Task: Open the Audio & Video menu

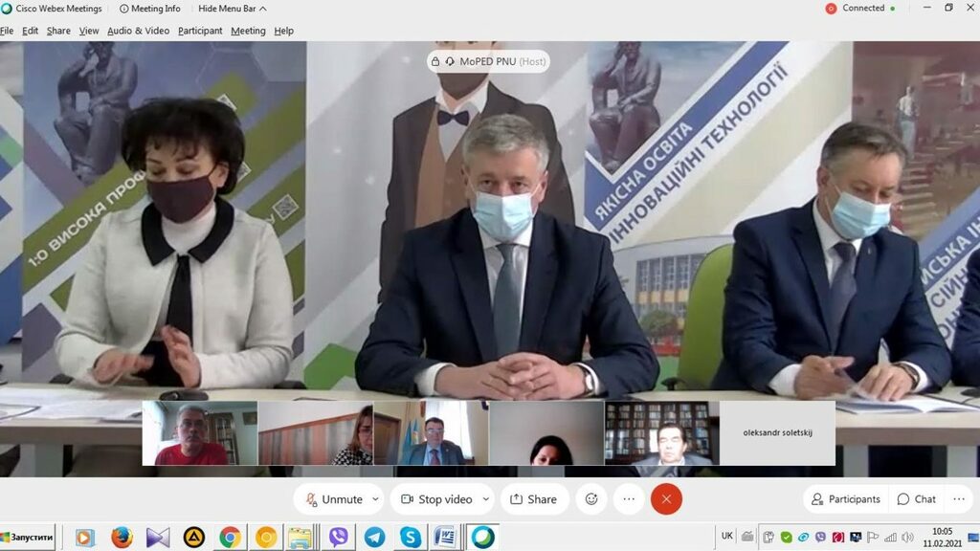Action: [138, 31]
